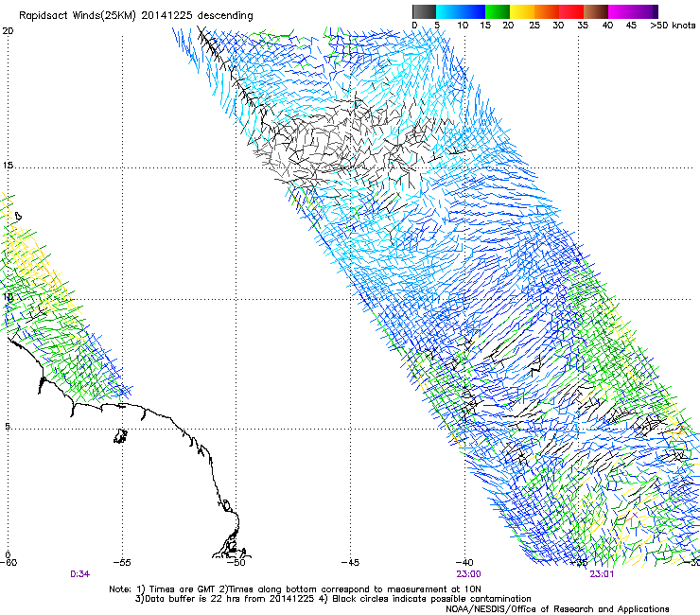Screen dimensions: 700x615
Task: Click the purple '0:34' pass time label
Action: (x=79, y=574)
